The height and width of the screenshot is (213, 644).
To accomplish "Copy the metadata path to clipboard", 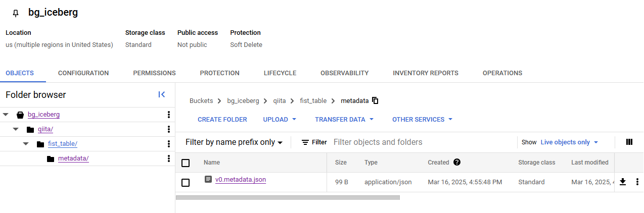I will [375, 100].
